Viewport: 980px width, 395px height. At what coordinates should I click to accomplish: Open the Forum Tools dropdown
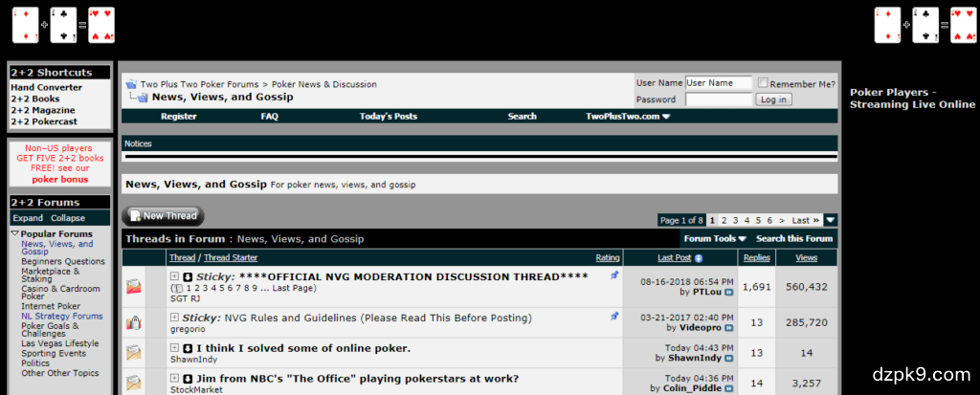715,239
